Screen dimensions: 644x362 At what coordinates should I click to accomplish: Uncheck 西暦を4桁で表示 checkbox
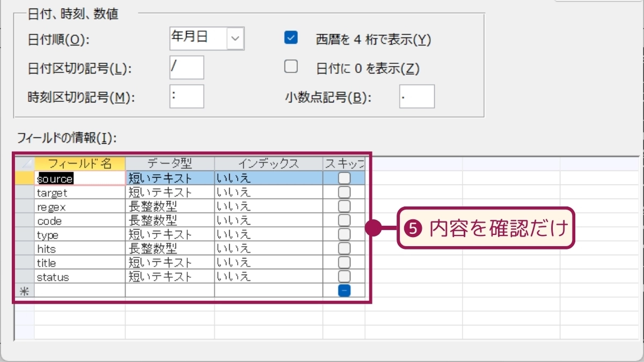click(x=291, y=38)
